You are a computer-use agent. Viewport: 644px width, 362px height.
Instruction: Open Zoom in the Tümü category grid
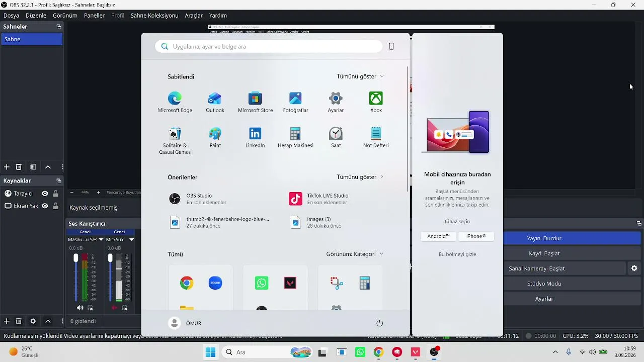215,283
